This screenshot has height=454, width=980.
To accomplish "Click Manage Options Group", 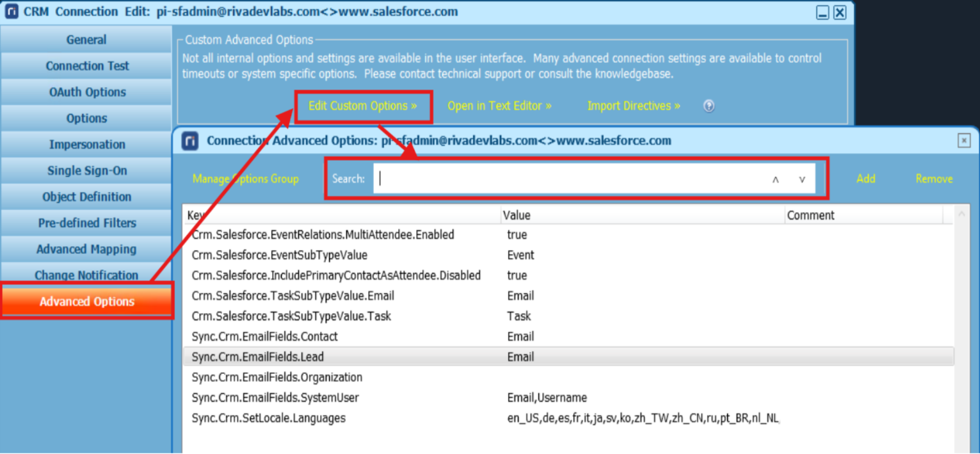I will click(246, 179).
